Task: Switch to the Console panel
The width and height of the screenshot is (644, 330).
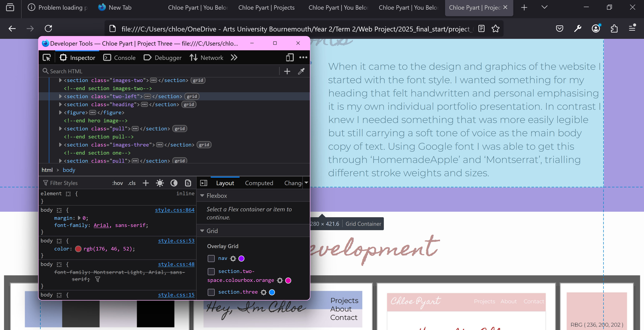Action: [x=119, y=58]
